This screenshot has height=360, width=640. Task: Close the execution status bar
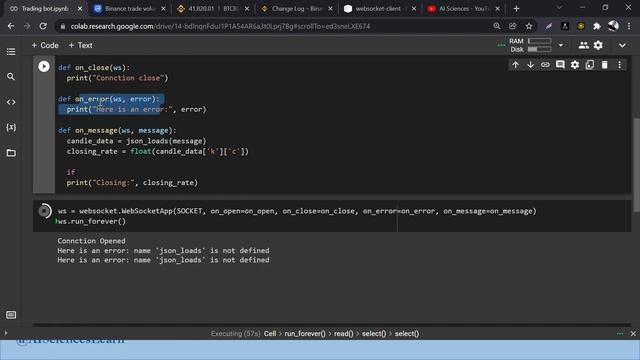633,334
